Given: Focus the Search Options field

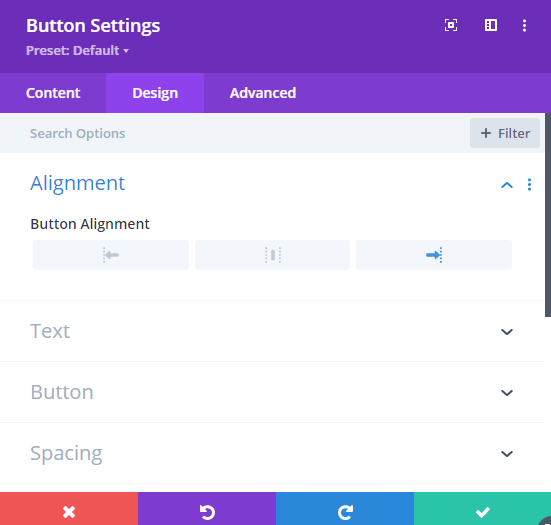Looking at the screenshot, I should click(x=232, y=134).
